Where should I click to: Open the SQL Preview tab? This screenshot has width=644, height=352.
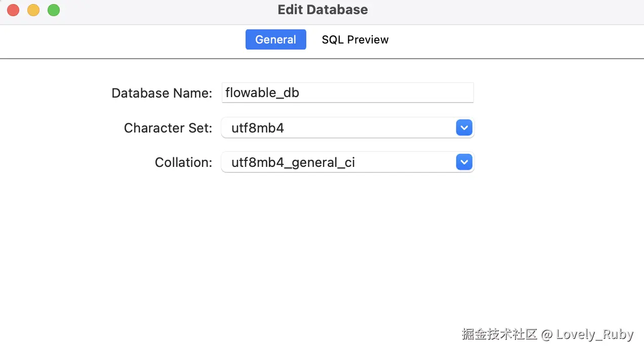[x=355, y=39]
